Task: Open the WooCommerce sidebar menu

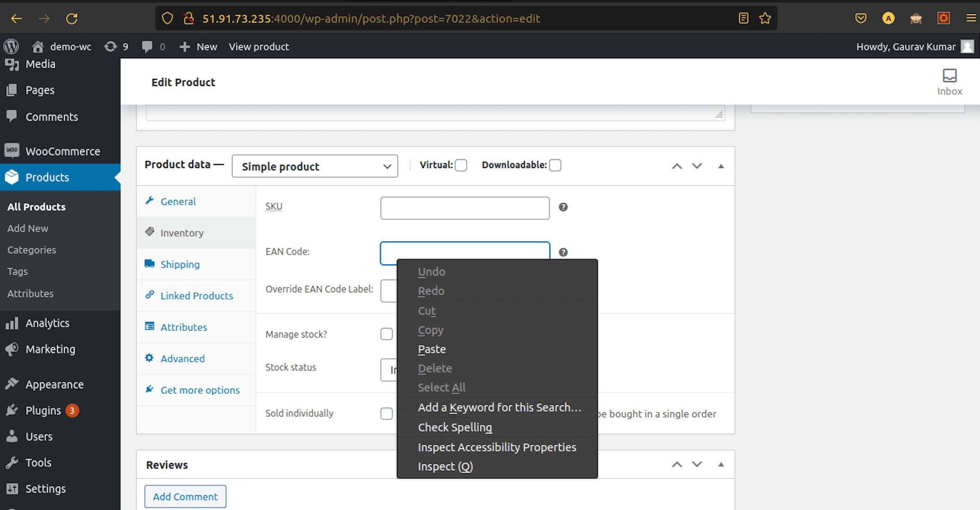Action: 62,151
